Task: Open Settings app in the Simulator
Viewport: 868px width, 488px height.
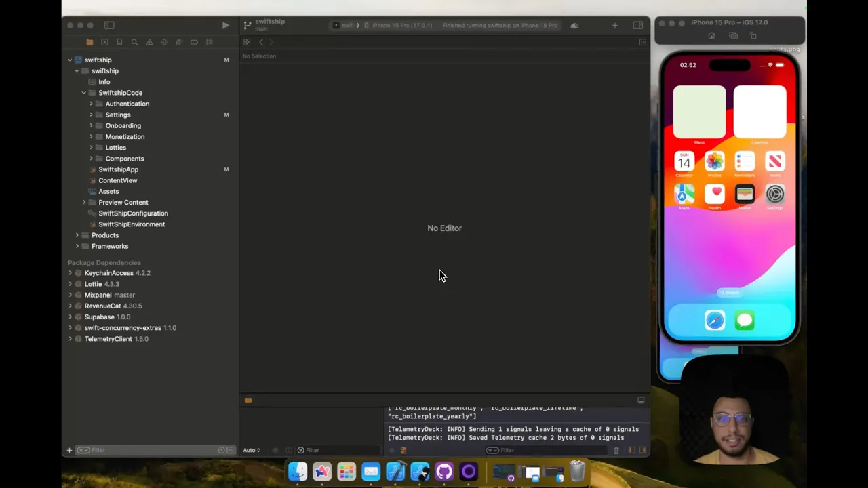Action: [x=774, y=195]
